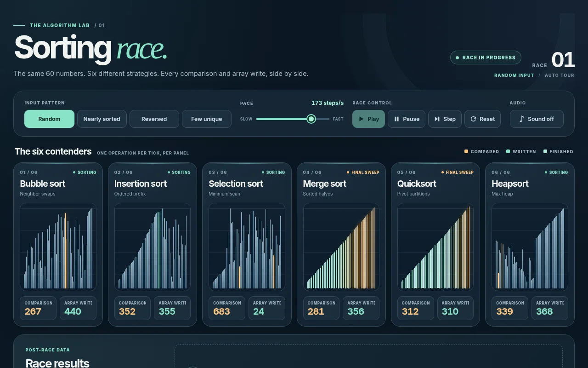Click the Heapsort title

(510, 184)
